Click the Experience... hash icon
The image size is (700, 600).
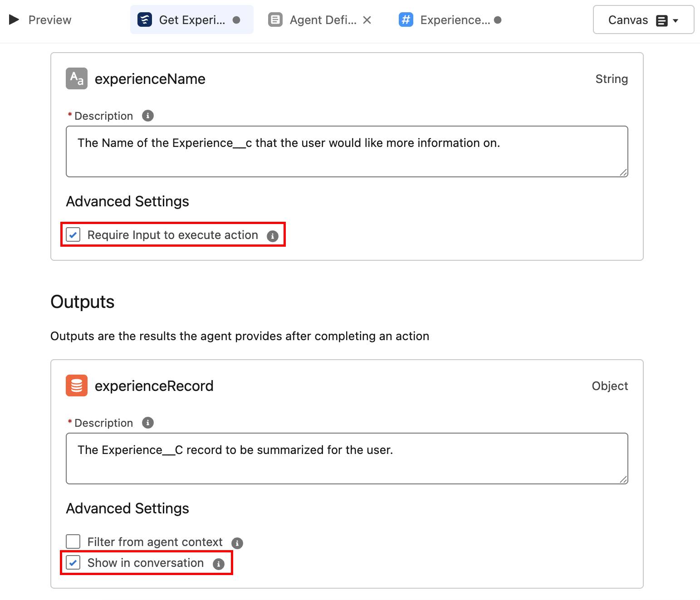[406, 20]
